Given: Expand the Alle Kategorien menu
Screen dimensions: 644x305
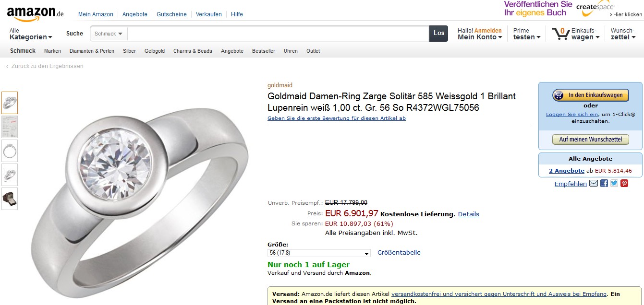Looking at the screenshot, I should coord(31,34).
